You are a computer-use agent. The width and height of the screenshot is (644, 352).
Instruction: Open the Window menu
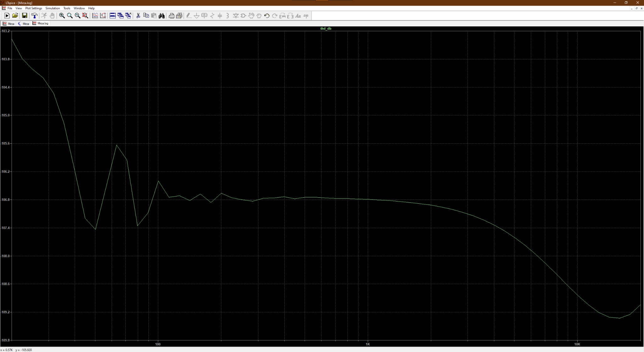pos(79,8)
